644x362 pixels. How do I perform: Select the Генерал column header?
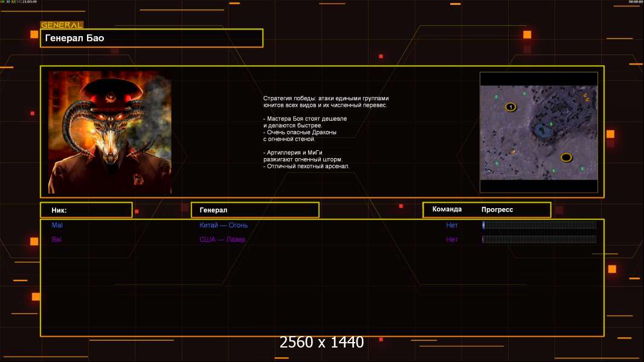coord(255,210)
